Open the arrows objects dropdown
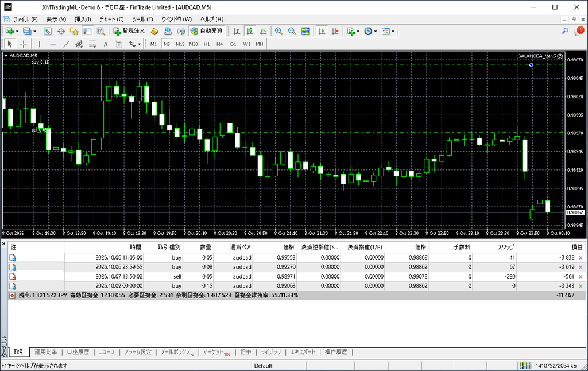588x371 pixels. pos(134,44)
